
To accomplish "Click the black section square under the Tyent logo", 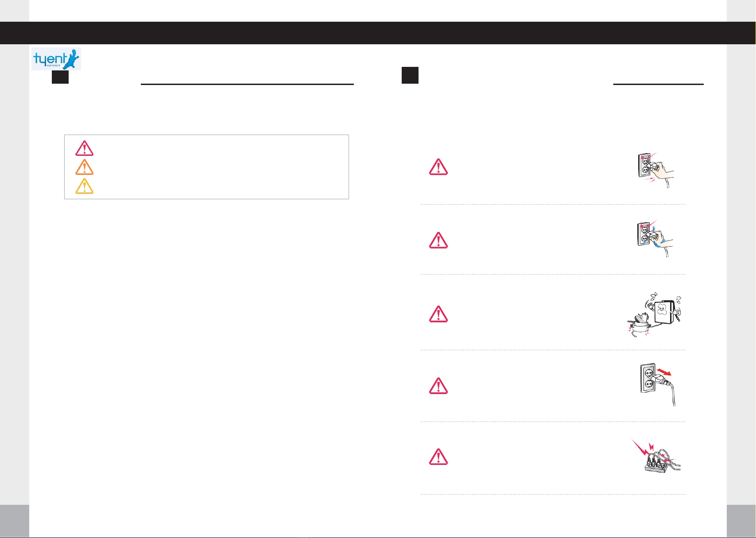I will [x=60, y=77].
